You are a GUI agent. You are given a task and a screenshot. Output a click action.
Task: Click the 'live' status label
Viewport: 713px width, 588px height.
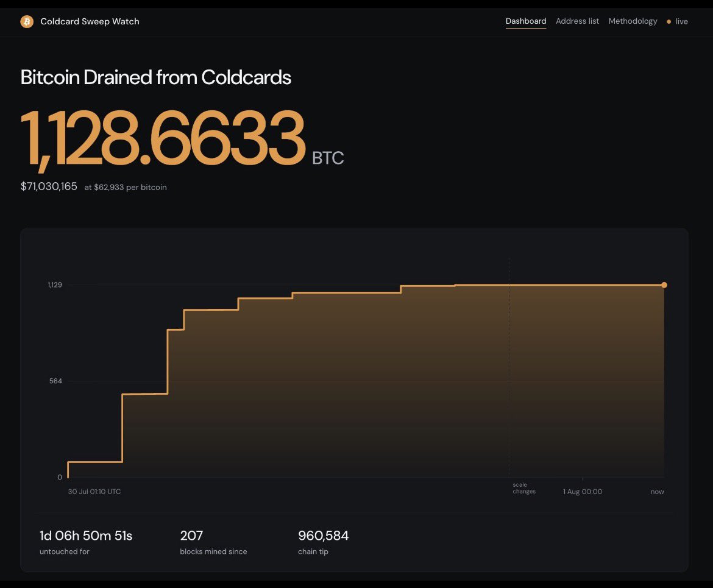click(682, 21)
